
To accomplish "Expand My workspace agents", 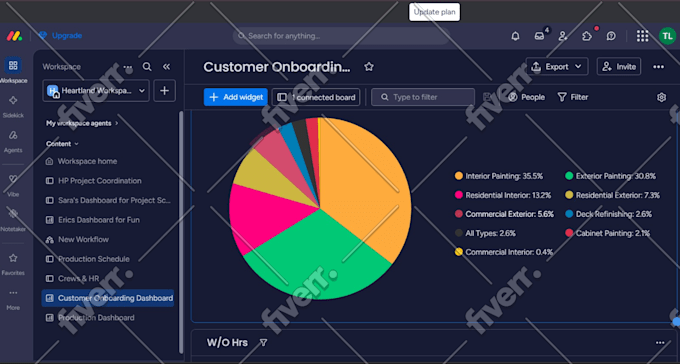I will coord(82,123).
